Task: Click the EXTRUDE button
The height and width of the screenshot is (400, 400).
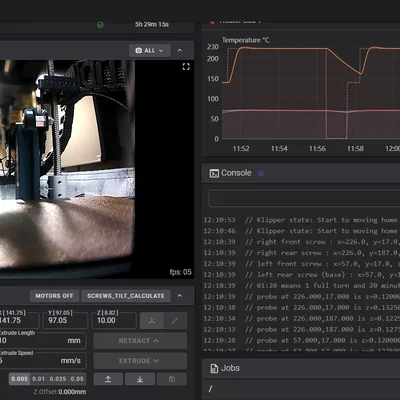Action: [140, 361]
